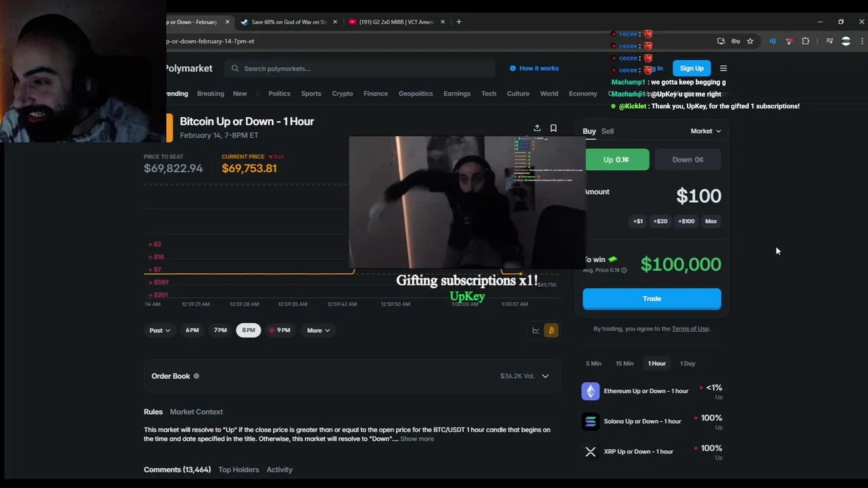The image size is (868, 488).
Task: Switch to Sell mode
Action: click(x=608, y=131)
